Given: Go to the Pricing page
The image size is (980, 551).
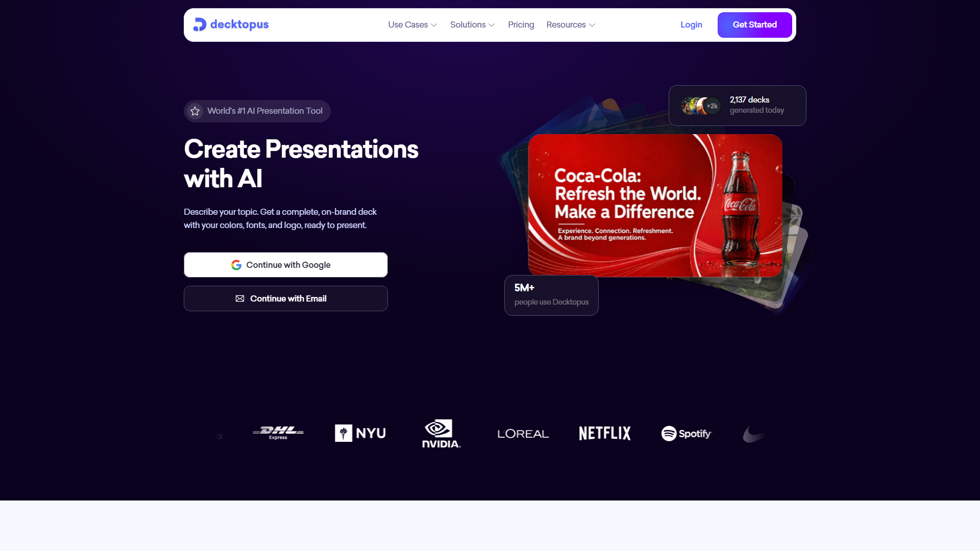Looking at the screenshot, I should [x=521, y=24].
